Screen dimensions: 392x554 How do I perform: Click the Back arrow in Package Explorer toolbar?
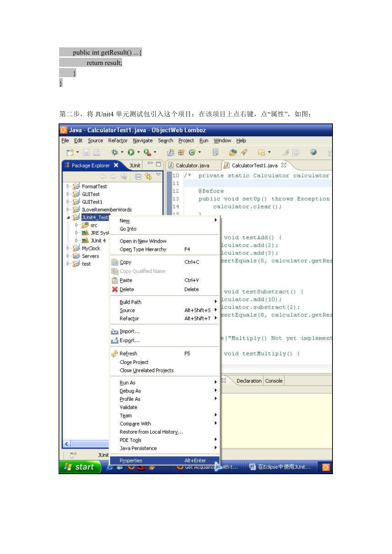pos(103,176)
